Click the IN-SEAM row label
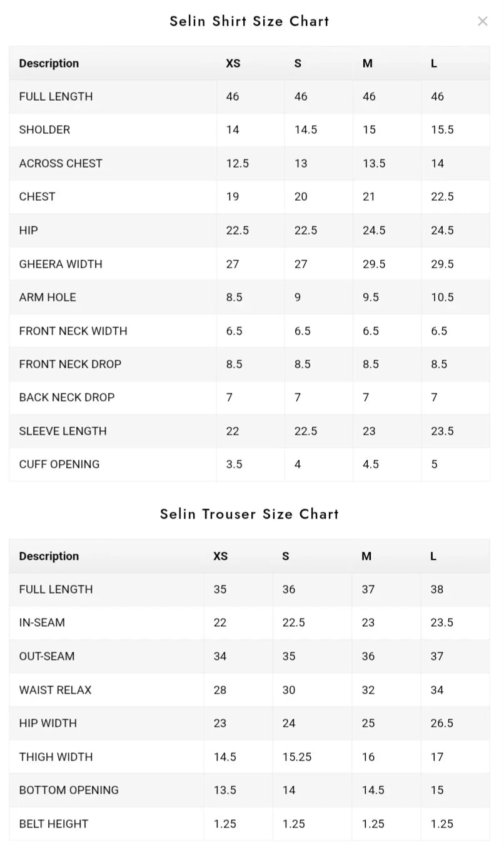Image resolution: width=504 pixels, height=855 pixels. click(42, 622)
